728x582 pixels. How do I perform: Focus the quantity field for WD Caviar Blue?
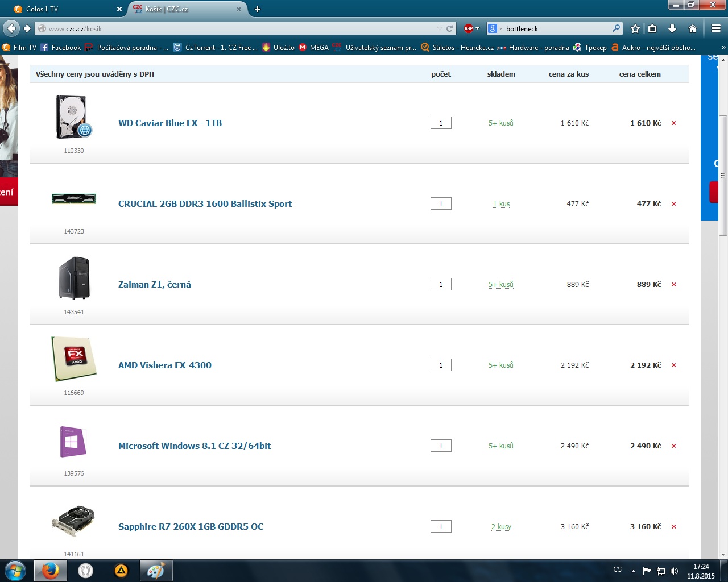point(441,123)
